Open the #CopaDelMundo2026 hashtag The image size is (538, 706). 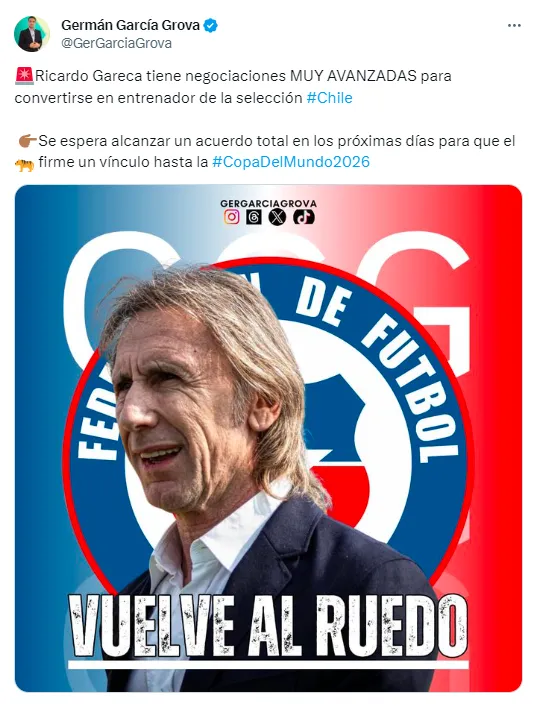(x=291, y=162)
